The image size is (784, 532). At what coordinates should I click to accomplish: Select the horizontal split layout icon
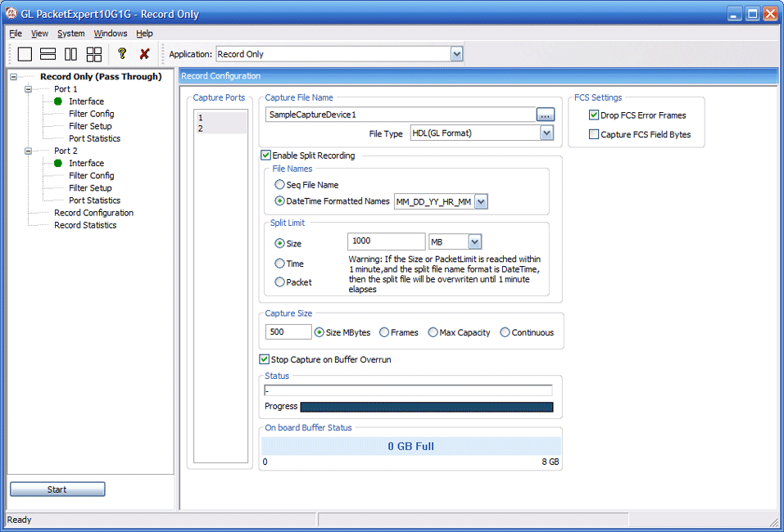[48, 54]
